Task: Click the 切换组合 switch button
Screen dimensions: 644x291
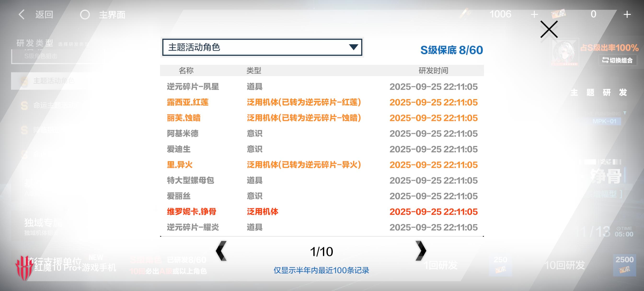Action: point(617,60)
